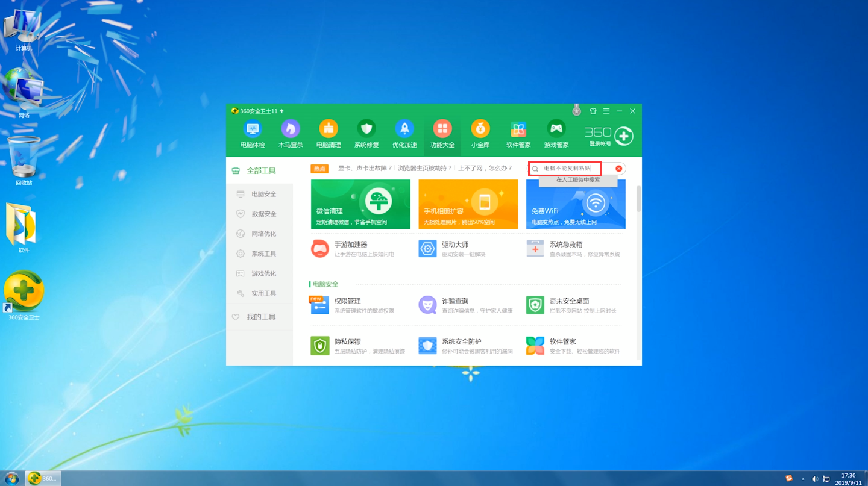The width and height of the screenshot is (868, 486).
Task: Open the Windows Start button
Action: click(x=12, y=478)
